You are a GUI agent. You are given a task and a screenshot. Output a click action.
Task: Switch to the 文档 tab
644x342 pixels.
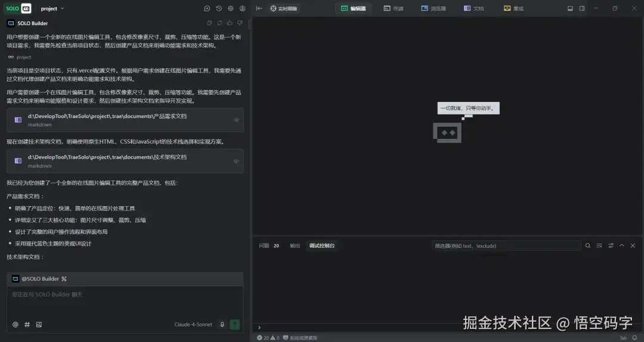tap(473, 8)
